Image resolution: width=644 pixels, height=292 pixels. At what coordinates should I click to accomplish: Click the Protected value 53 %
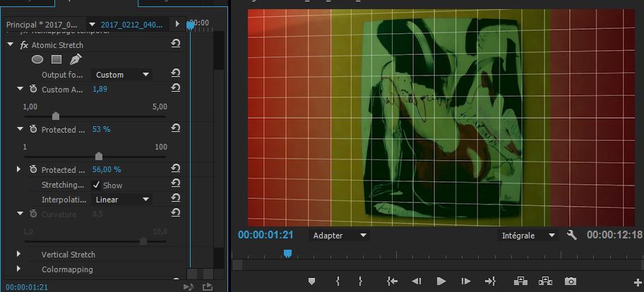click(102, 129)
